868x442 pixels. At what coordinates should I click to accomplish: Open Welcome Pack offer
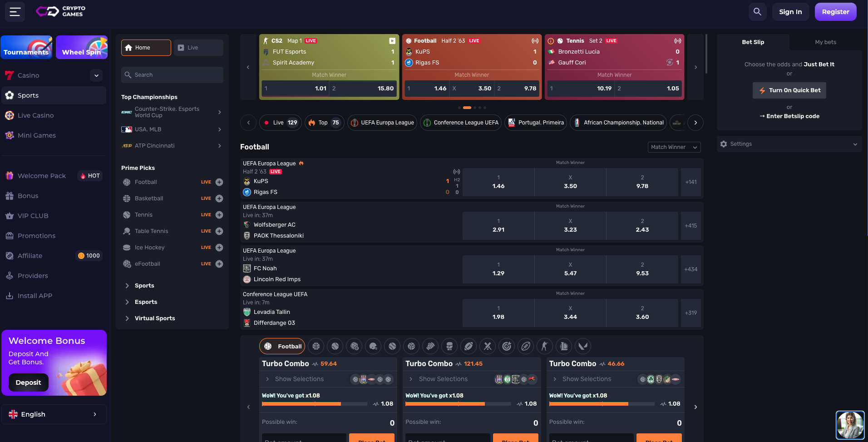click(x=42, y=176)
